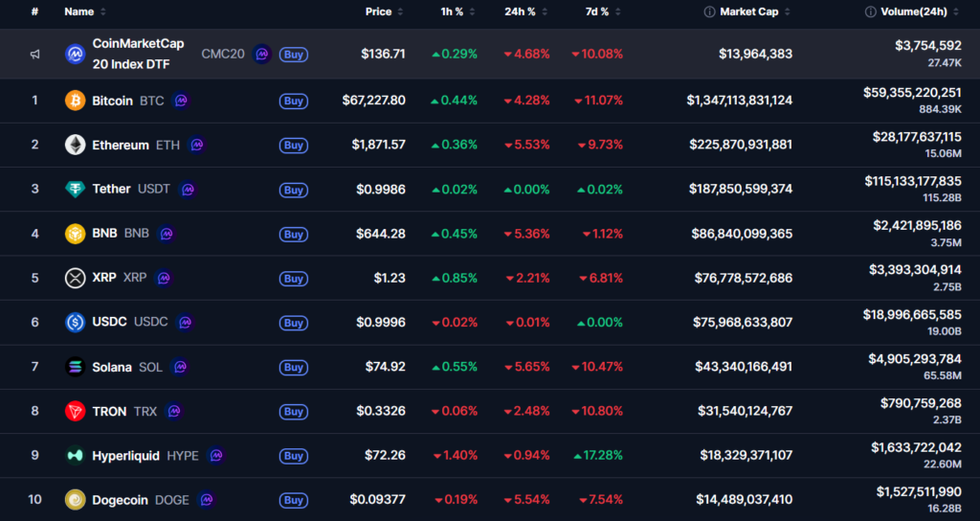Click Buy button for Ethereum
980x521 pixels.
294,146
